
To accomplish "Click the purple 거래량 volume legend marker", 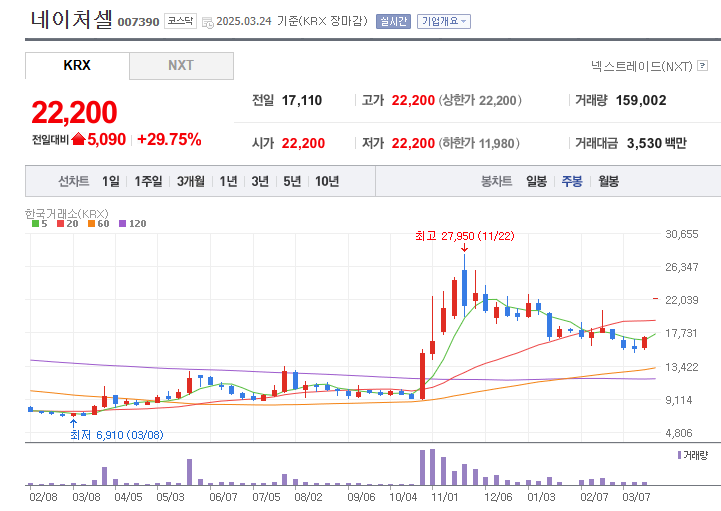I will tap(679, 455).
